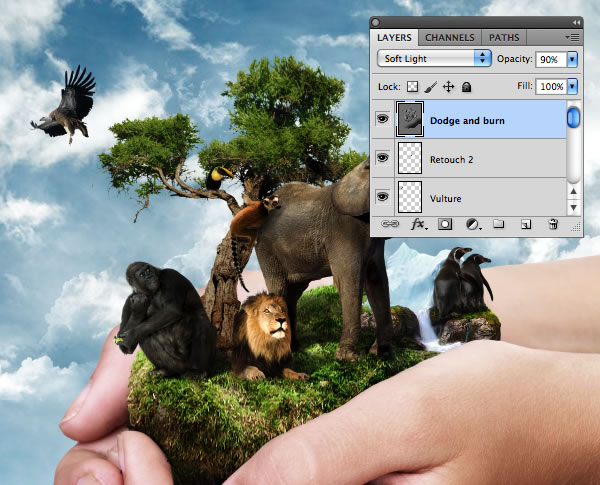Image resolution: width=600 pixels, height=485 pixels.
Task: Click the scroll up arrow in layers list
Action: tap(573, 191)
